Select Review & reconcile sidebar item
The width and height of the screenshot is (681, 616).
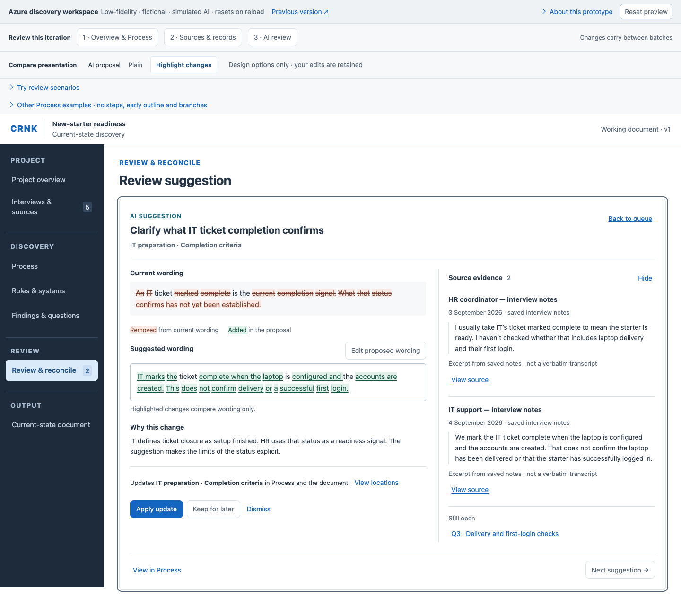[x=52, y=370]
